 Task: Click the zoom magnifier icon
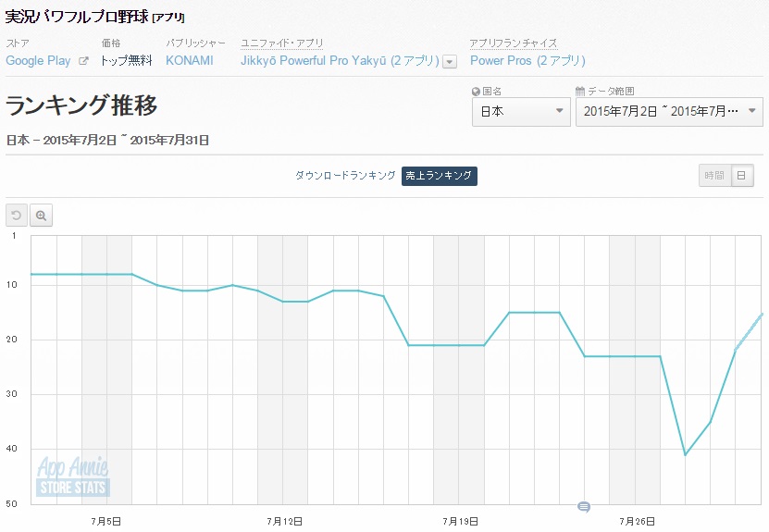click(42, 216)
